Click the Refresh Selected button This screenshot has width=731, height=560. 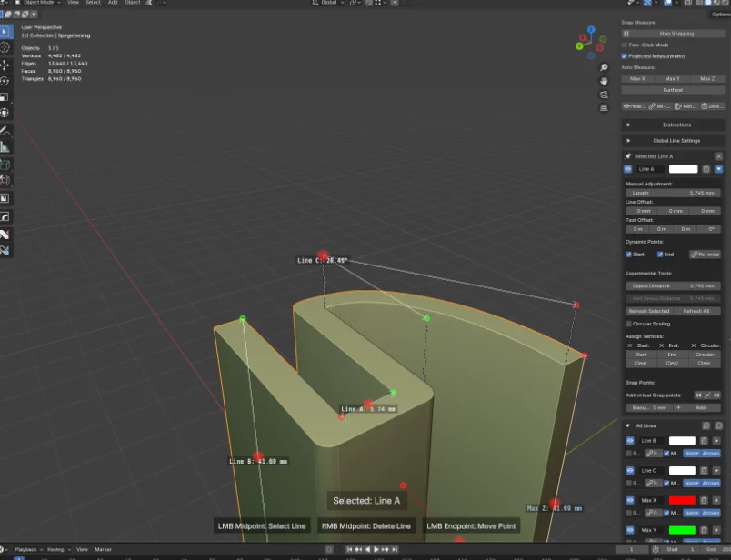coord(649,312)
